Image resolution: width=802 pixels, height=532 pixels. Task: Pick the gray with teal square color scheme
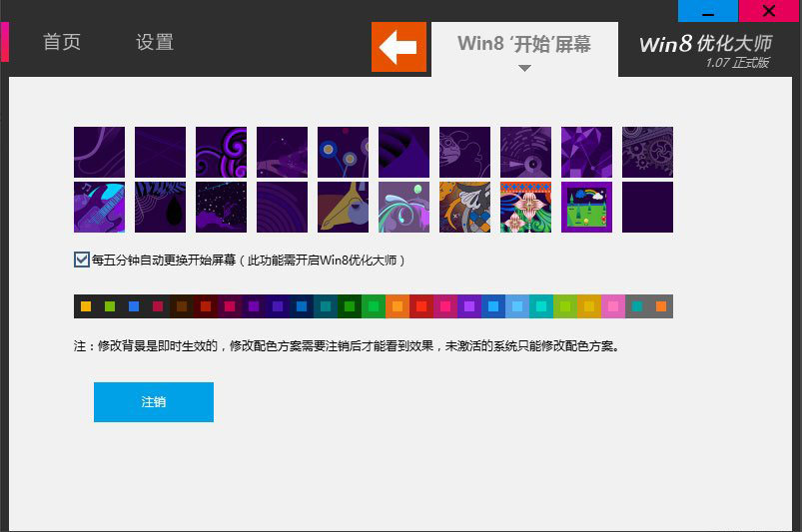[637, 306]
